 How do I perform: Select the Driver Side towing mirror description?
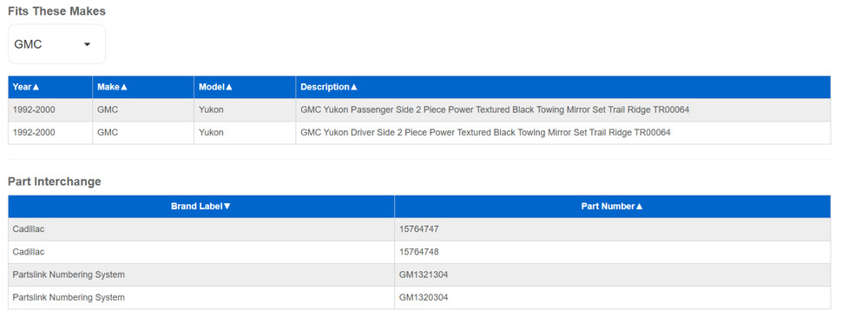pyautogui.click(x=485, y=132)
